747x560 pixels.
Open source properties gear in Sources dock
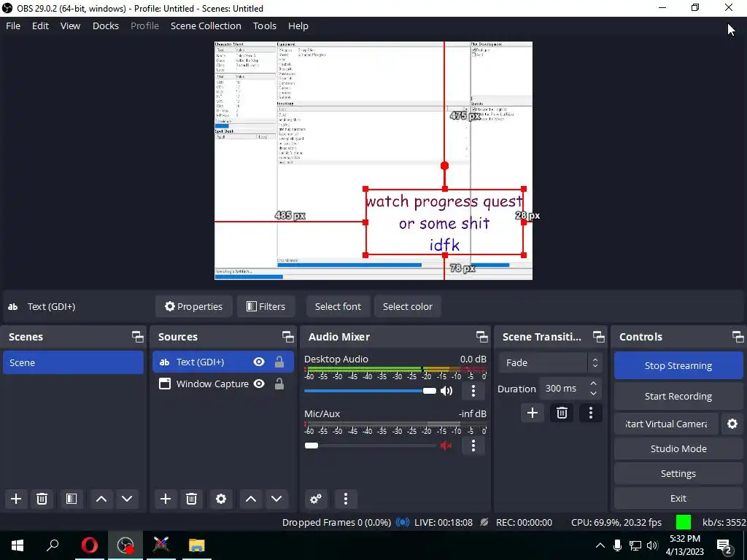[x=221, y=499]
